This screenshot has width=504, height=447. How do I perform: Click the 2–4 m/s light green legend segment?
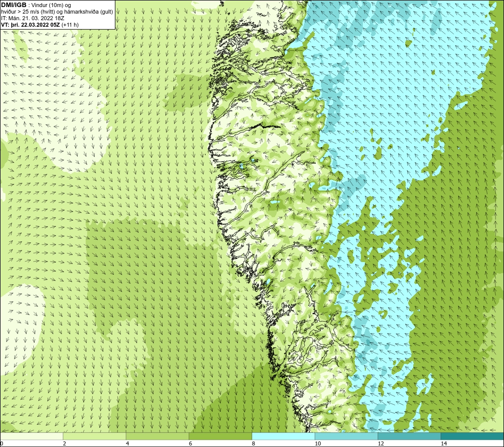click(95, 436)
